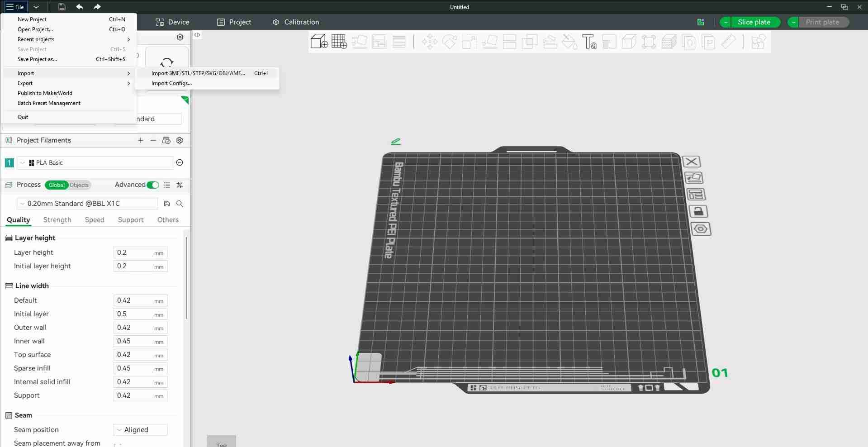This screenshot has height=447, width=868.
Task: Toggle the plate lock icon
Action: coord(698,211)
